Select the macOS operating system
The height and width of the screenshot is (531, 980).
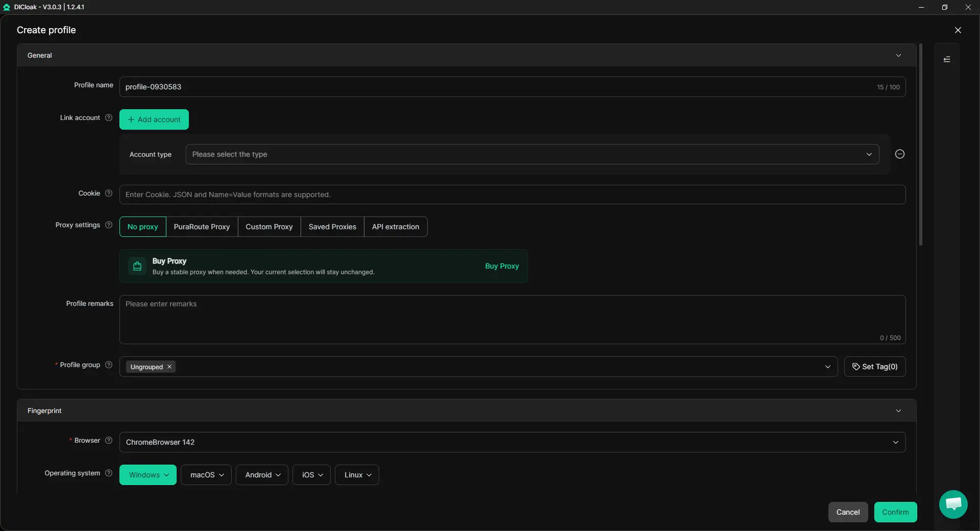tap(206, 475)
